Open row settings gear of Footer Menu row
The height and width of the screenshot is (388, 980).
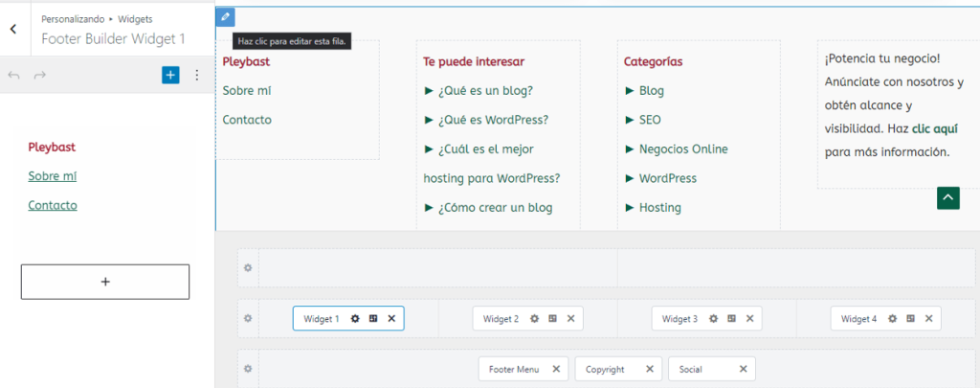pyautogui.click(x=248, y=369)
